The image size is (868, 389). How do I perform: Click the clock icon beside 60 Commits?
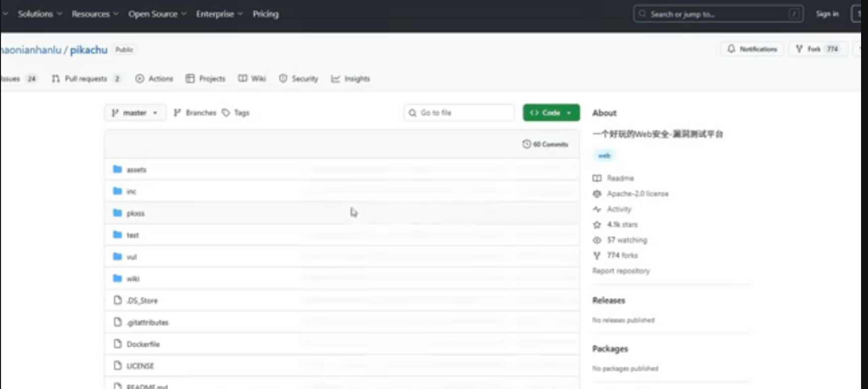[x=527, y=144]
